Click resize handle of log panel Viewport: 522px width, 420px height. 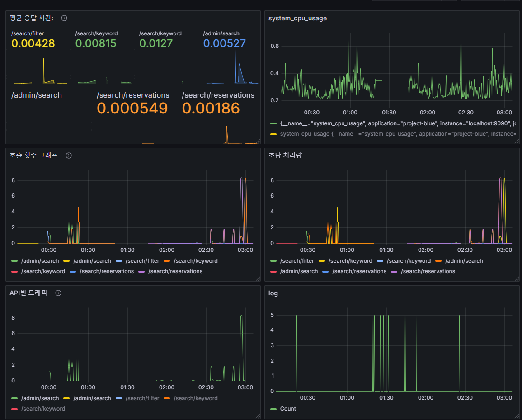pyautogui.click(x=517, y=416)
